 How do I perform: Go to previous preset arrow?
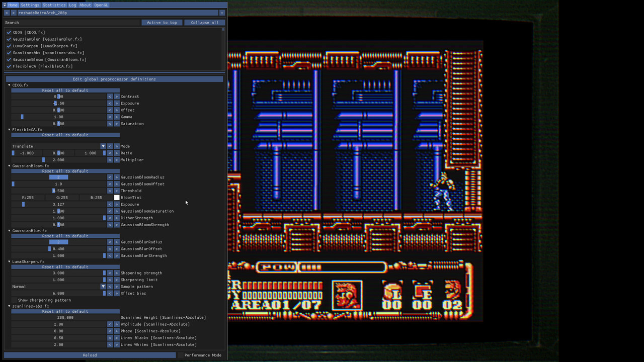tap(7, 13)
